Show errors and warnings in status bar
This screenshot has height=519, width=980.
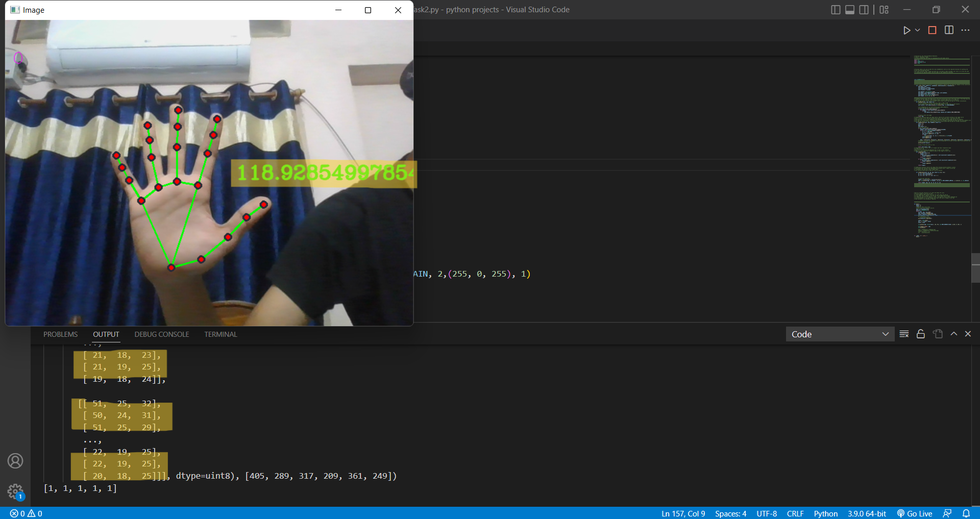26,513
